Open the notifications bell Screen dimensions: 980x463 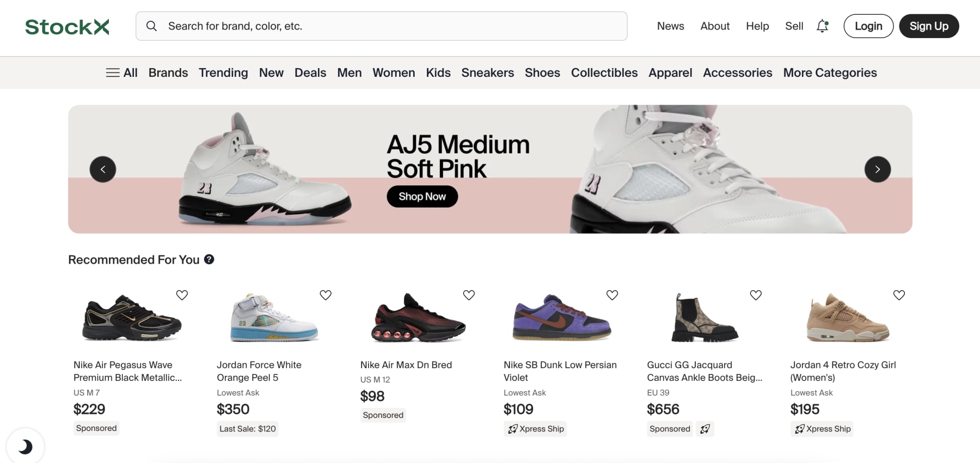822,26
